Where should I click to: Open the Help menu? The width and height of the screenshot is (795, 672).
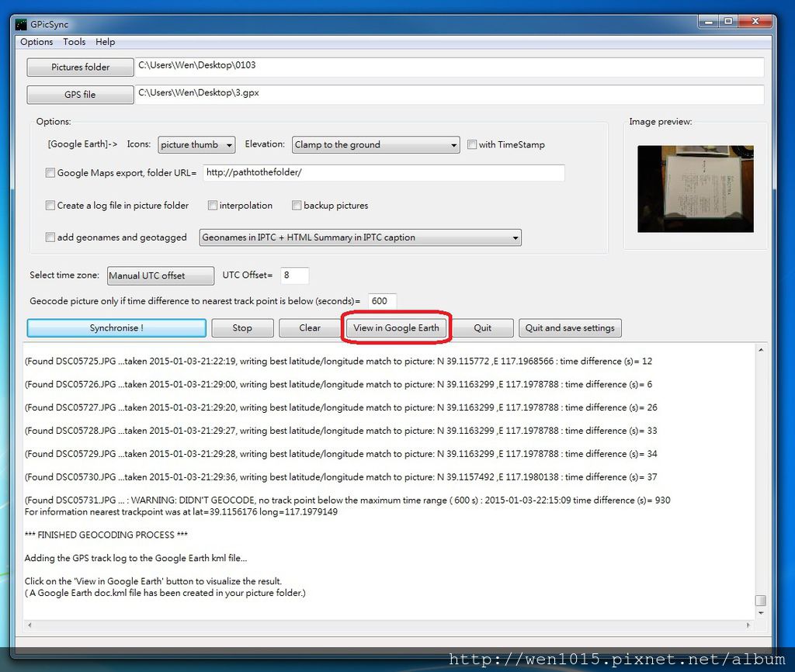click(105, 42)
